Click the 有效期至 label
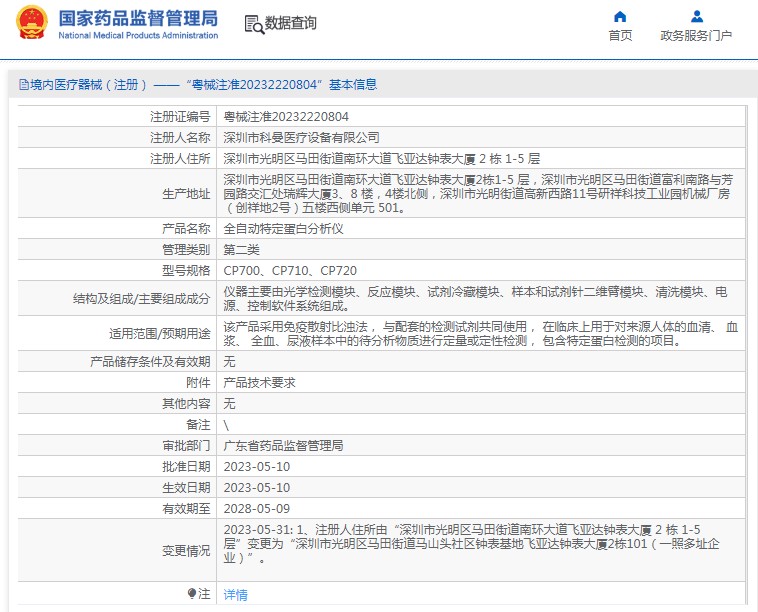The image size is (758, 612). pyautogui.click(x=186, y=509)
